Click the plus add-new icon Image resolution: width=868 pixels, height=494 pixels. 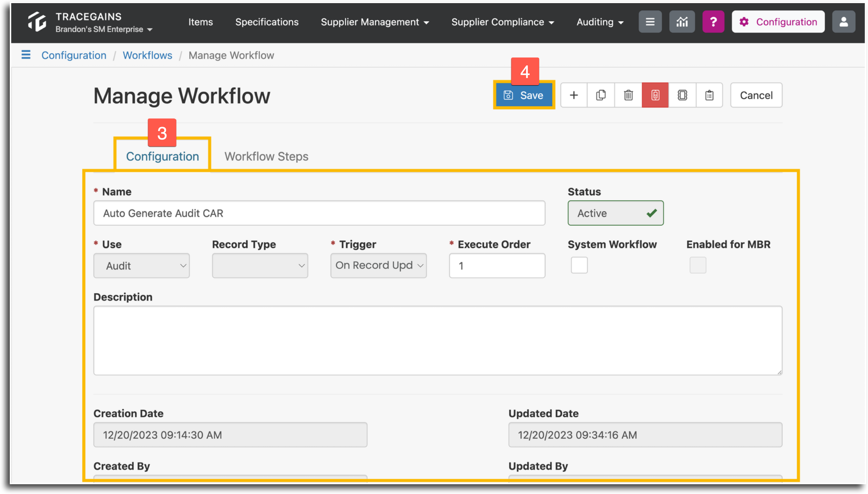coord(574,95)
